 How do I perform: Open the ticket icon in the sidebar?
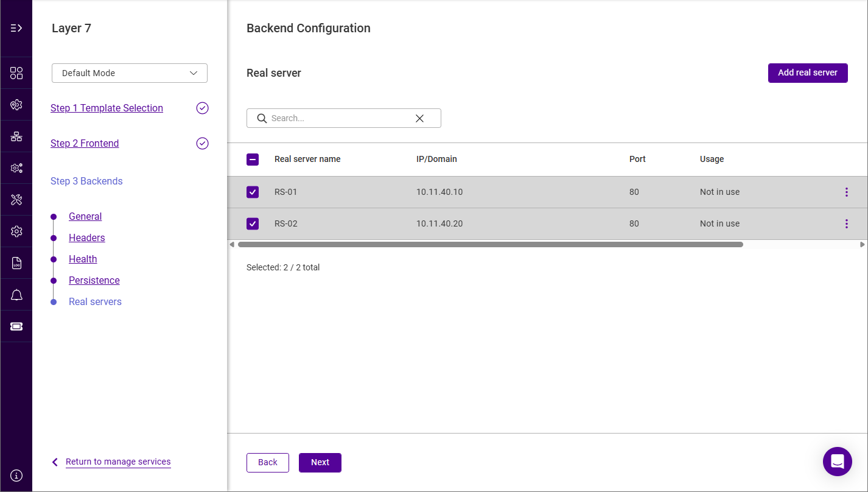[16, 326]
